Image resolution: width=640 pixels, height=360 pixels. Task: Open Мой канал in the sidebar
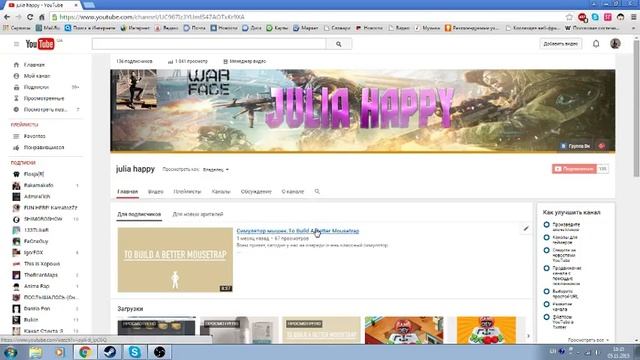click(37, 76)
